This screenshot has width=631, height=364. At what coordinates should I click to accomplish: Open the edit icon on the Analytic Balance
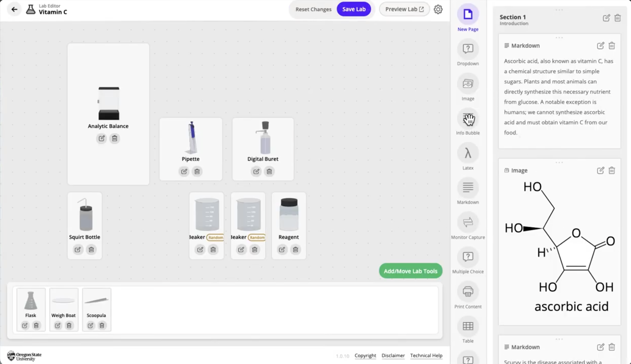(101, 138)
